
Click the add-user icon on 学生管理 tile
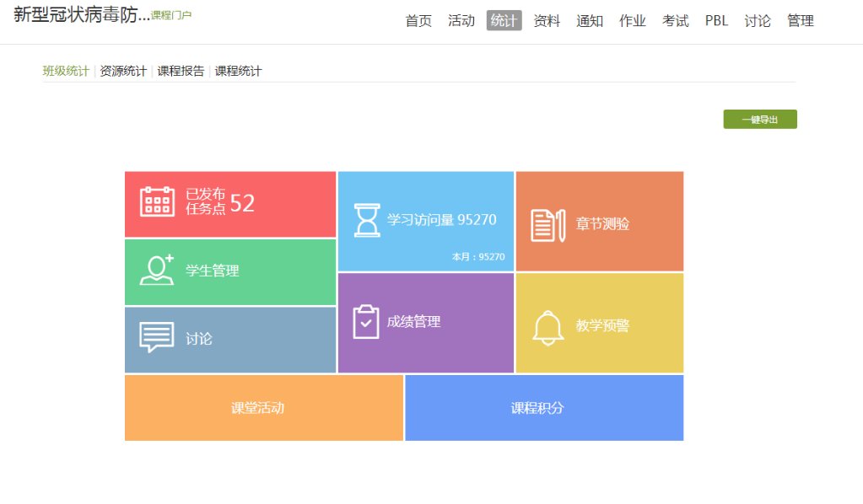point(157,270)
